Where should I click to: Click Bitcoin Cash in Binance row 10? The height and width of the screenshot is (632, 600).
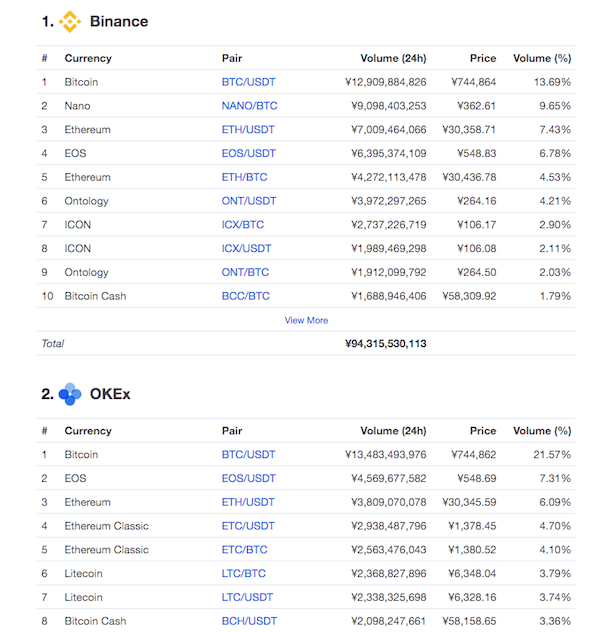[95, 296]
